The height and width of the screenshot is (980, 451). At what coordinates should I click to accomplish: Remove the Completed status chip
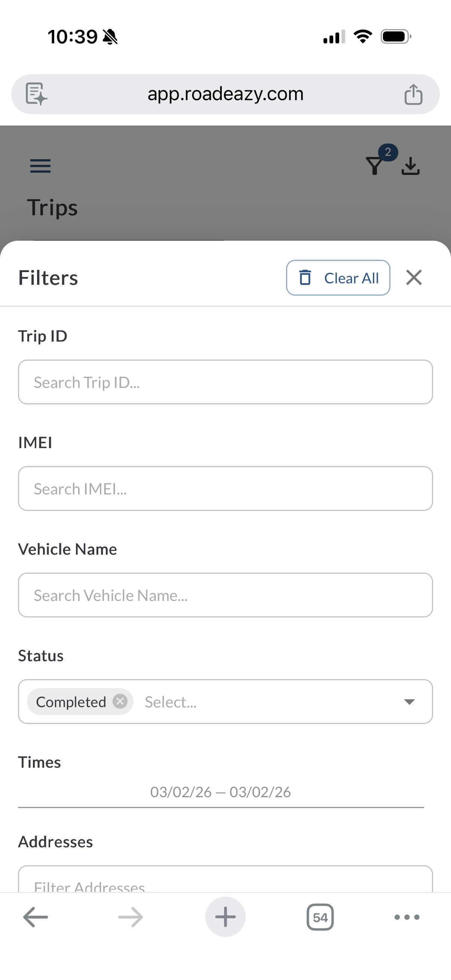pos(120,701)
